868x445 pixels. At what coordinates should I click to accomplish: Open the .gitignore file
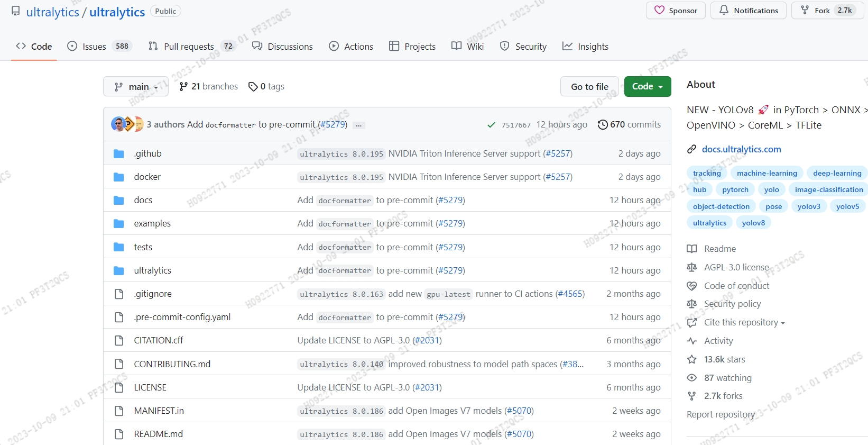pos(152,294)
